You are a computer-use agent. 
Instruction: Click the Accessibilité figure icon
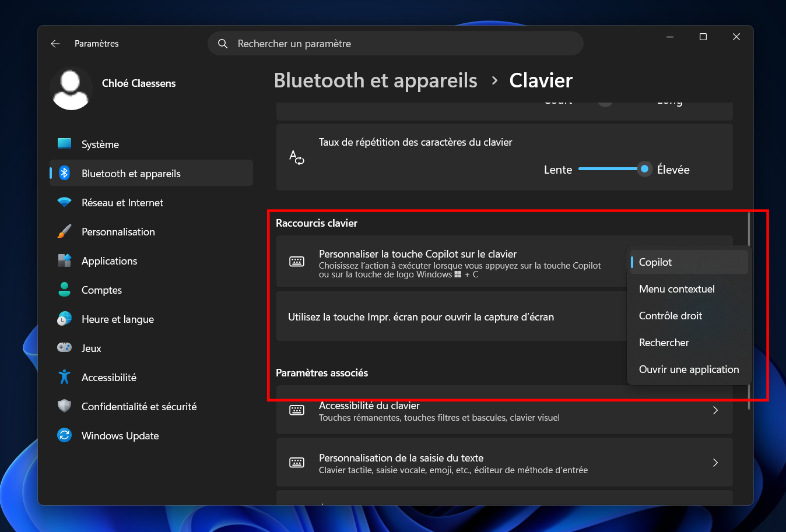click(65, 377)
